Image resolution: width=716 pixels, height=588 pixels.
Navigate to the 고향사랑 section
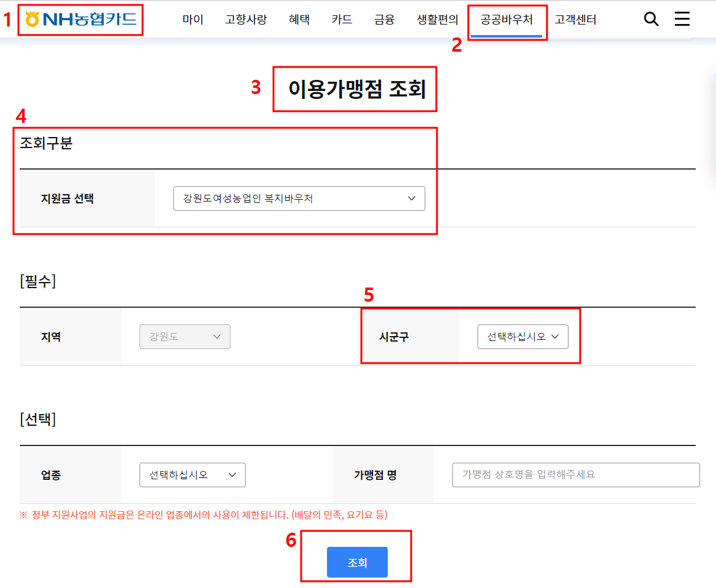pos(246,19)
